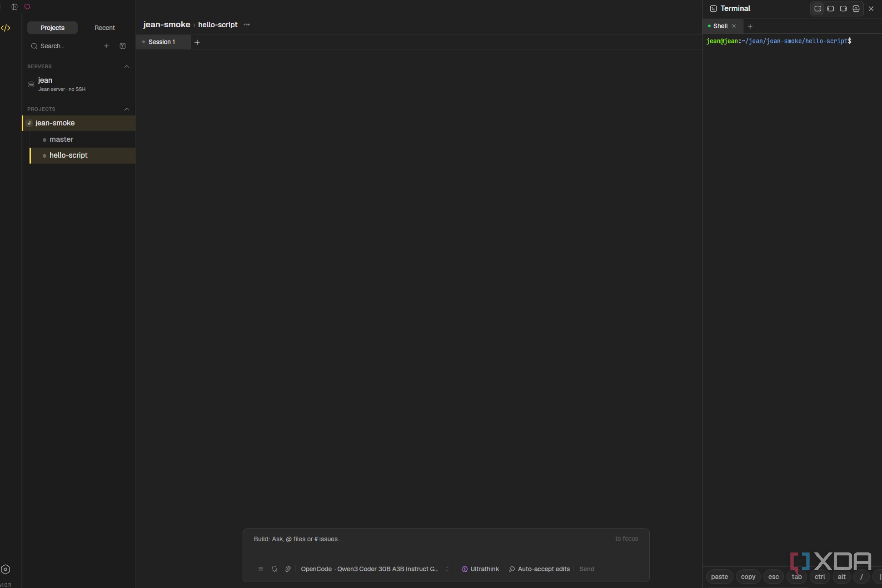Screen dimensions: 882x588
Task: Click the Send button
Action: pos(587,569)
